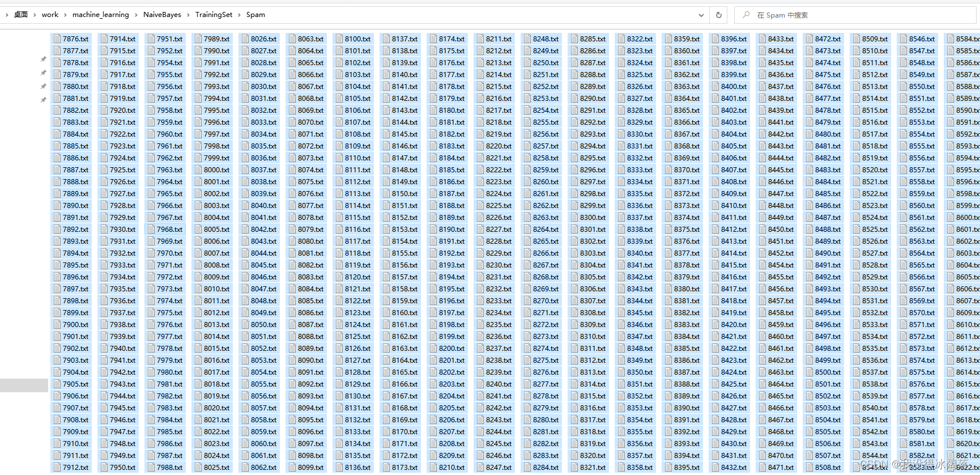Go to the TrainingSet breadcrumb
The image size is (980, 475).
pyautogui.click(x=214, y=15)
